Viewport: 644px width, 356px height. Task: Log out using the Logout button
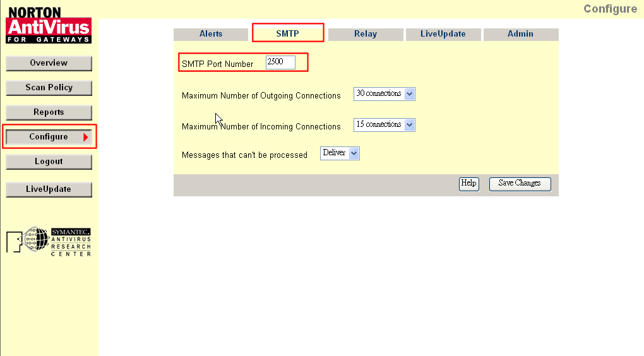pos(49,162)
